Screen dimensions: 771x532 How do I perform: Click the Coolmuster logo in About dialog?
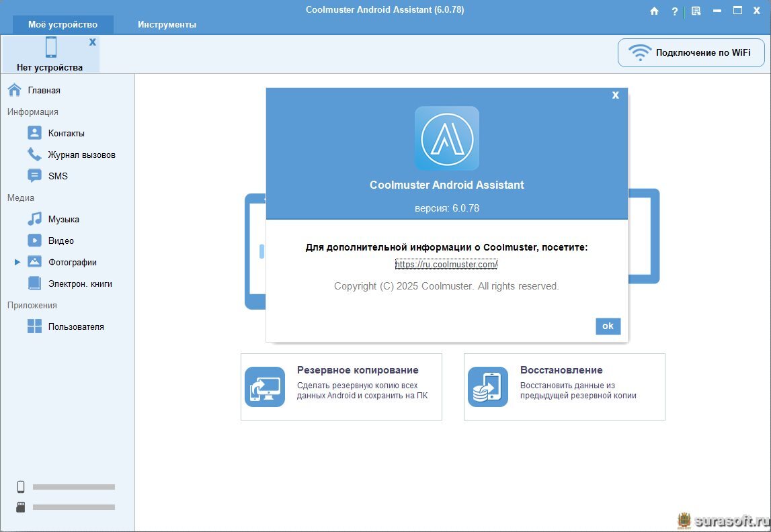pos(447,138)
